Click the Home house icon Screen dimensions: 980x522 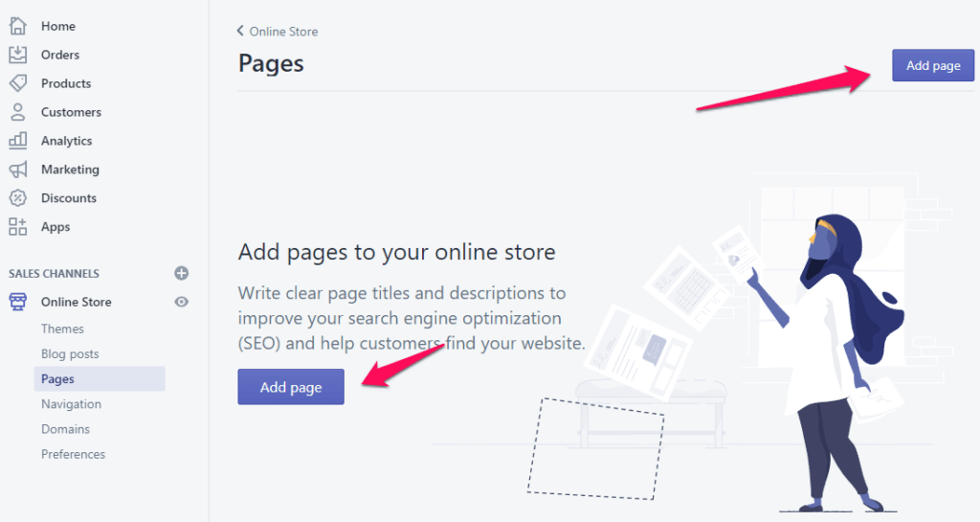click(17, 26)
